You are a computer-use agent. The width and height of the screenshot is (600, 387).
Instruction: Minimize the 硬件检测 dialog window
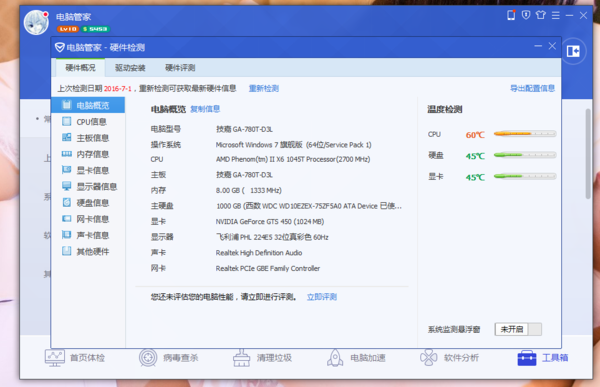(x=538, y=46)
